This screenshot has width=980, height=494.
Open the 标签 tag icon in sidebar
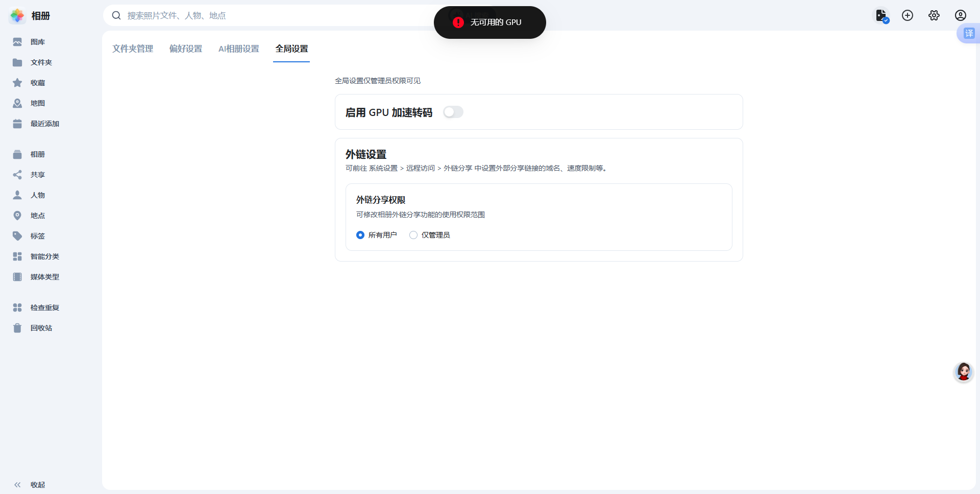point(17,236)
